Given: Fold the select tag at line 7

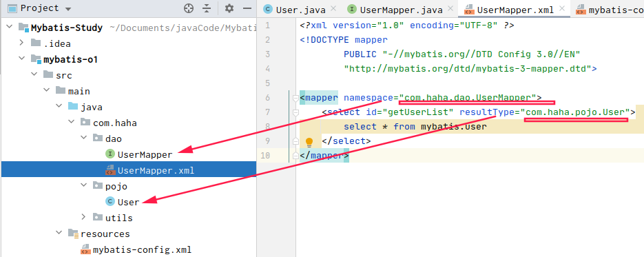Looking at the screenshot, I should coord(295,113).
